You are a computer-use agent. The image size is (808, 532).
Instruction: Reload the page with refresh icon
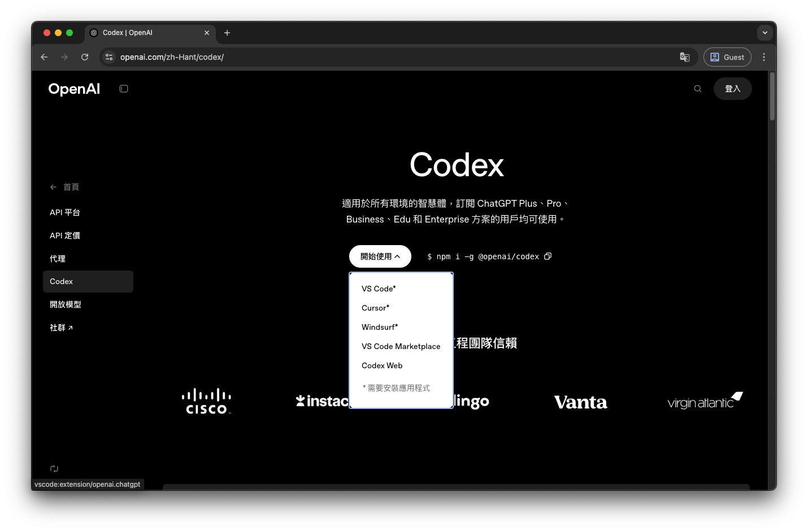tap(85, 57)
